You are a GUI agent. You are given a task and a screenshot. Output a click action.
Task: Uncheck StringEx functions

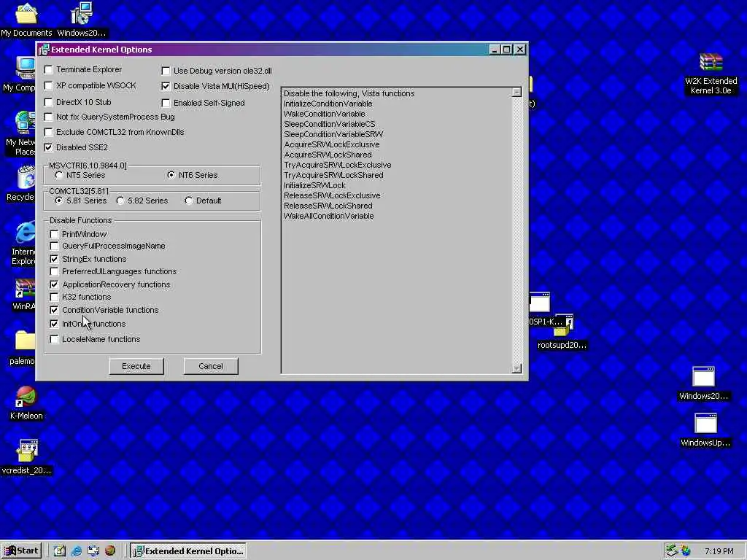pyautogui.click(x=54, y=259)
